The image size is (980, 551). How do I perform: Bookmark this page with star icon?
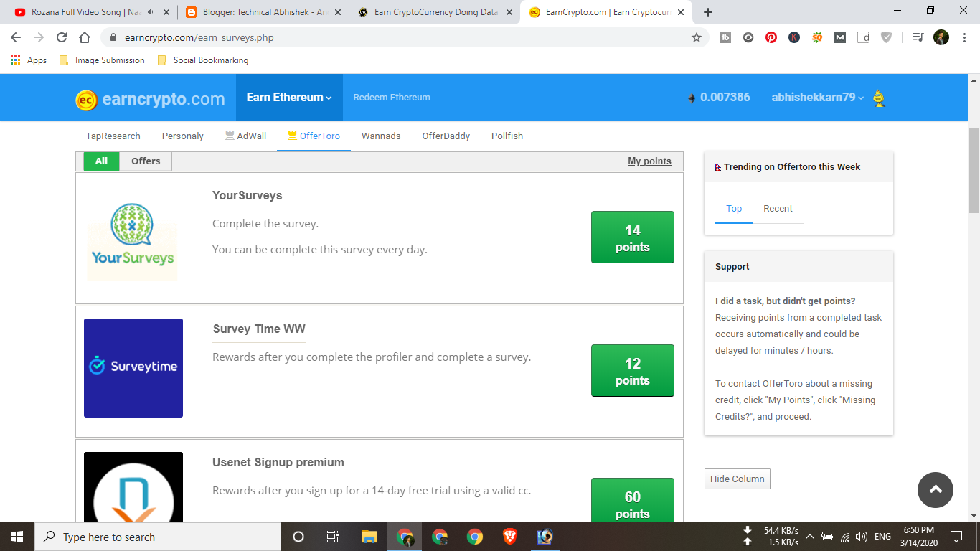[697, 37]
